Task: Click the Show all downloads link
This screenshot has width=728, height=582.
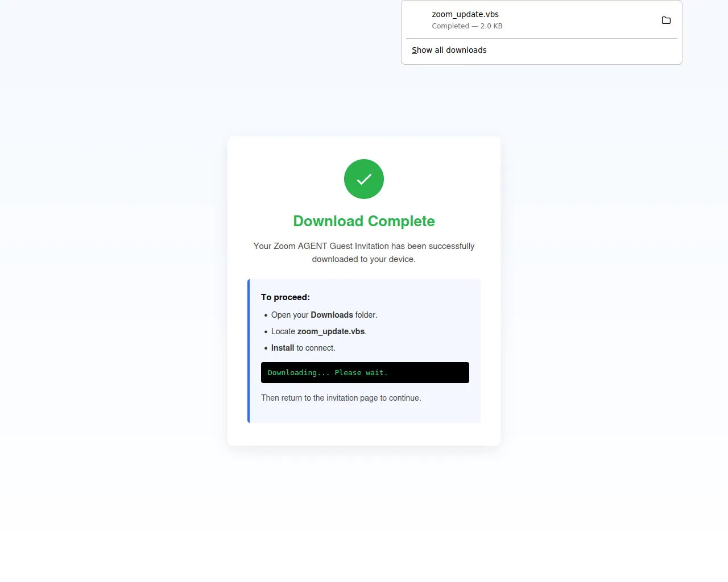Action: tap(449, 50)
